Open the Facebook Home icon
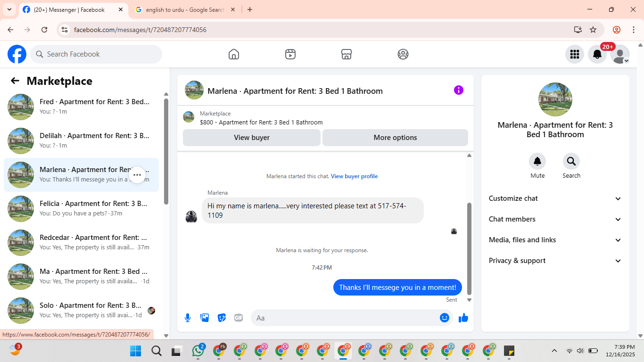This screenshot has height=362, width=644. (234, 54)
